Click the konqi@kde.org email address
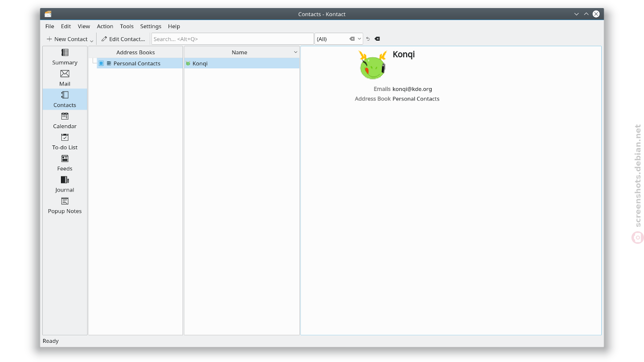The width and height of the screenshot is (644, 362). tap(412, 89)
